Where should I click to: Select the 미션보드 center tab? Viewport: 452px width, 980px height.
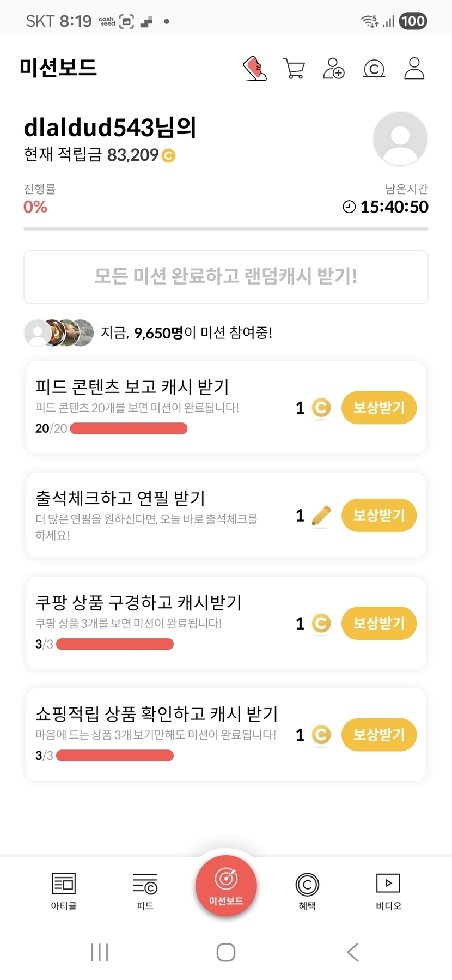226,886
